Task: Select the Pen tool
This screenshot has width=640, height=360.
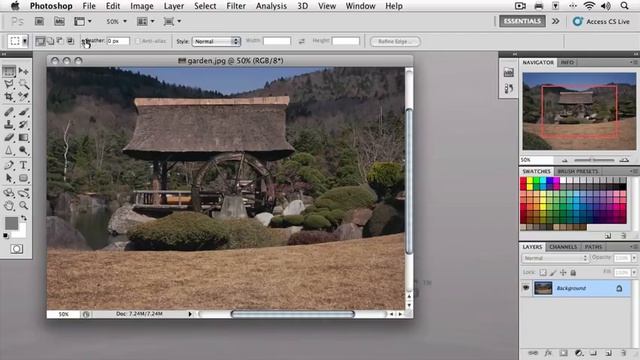Action: tap(9, 165)
